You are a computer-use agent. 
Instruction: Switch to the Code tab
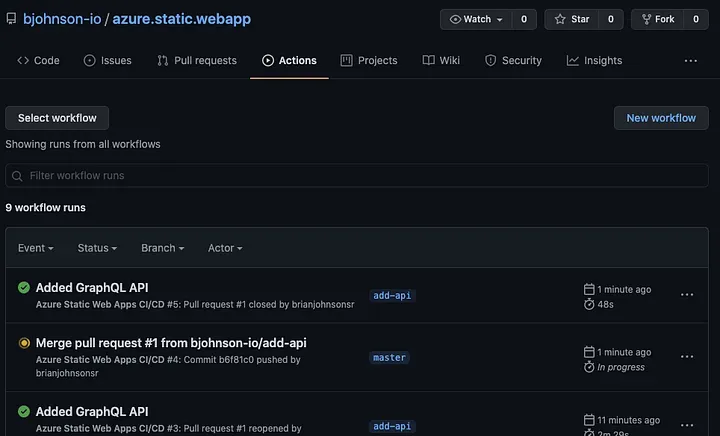(39, 61)
